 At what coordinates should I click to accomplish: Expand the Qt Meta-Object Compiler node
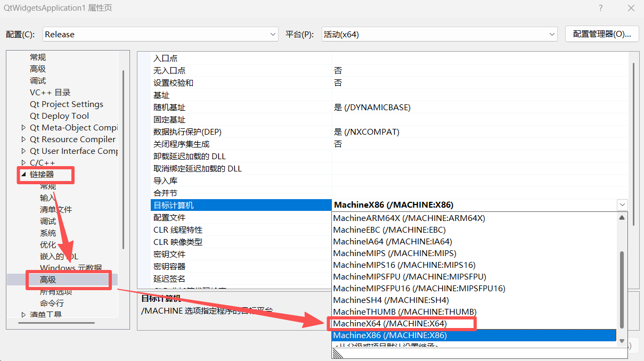coord(23,127)
